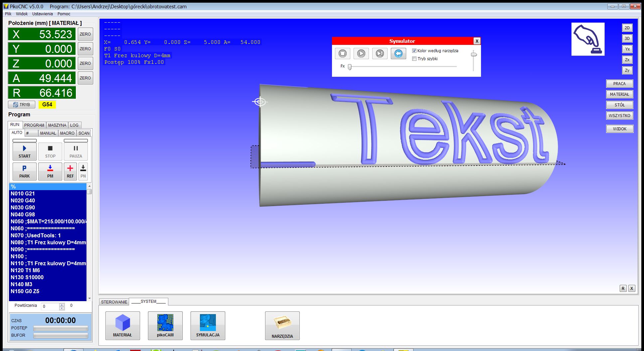Open SYMULACJA simulation
The height and width of the screenshot is (351, 644).
208,326
